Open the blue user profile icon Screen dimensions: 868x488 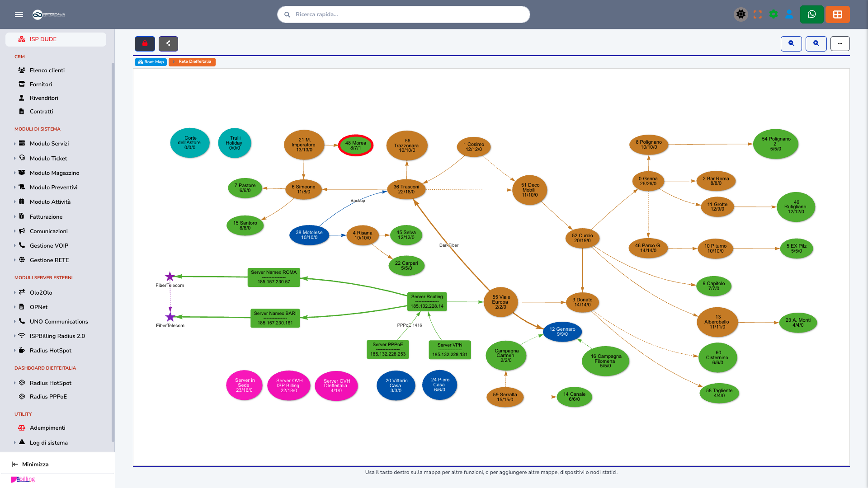[x=789, y=14]
